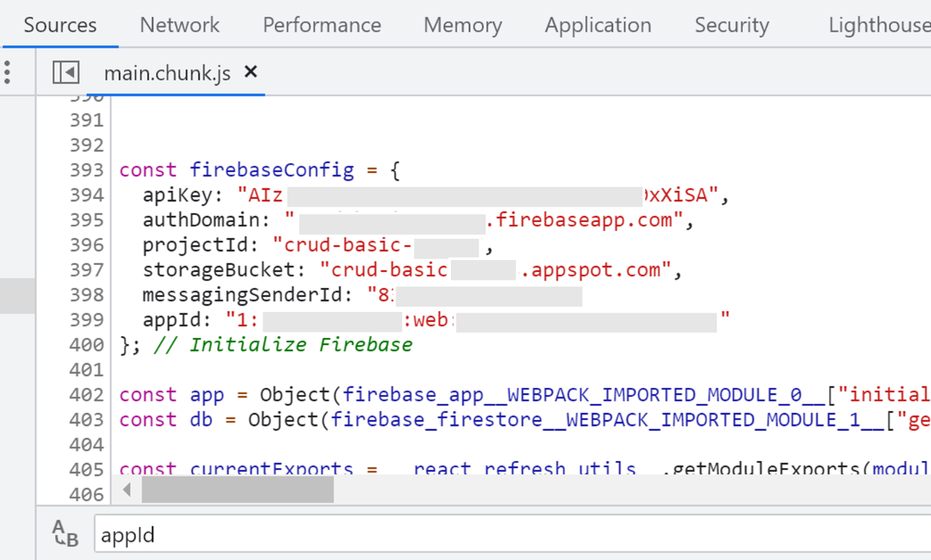Click line number 402 in gutter
Screen dimensions: 931x560
pyautogui.click(x=86, y=395)
